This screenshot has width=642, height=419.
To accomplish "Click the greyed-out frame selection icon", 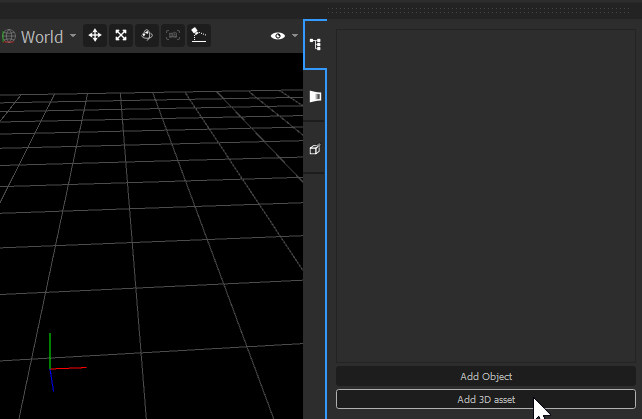I will [173, 36].
